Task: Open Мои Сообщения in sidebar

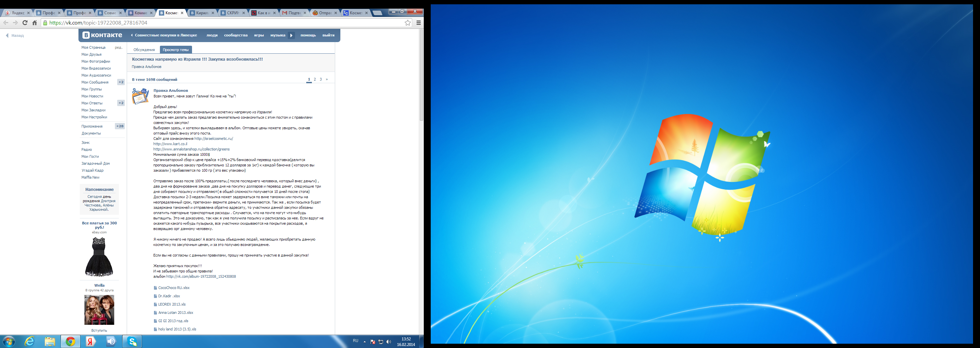Action: [x=95, y=82]
